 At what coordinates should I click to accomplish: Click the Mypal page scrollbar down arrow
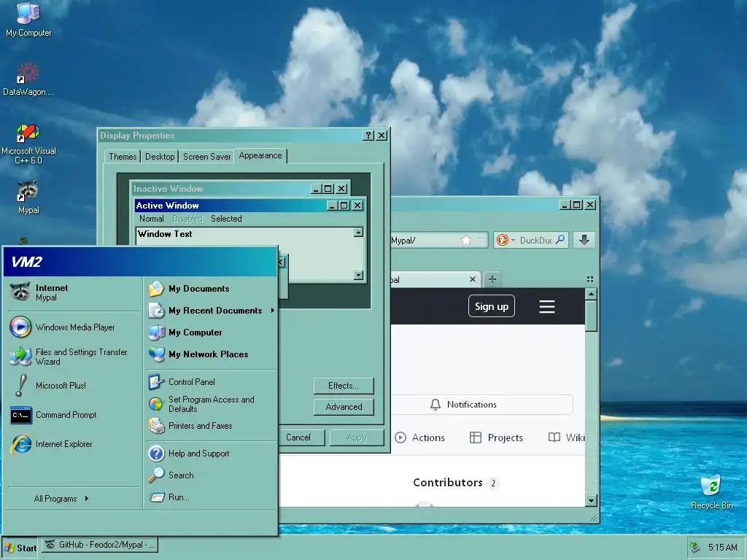pyautogui.click(x=591, y=500)
